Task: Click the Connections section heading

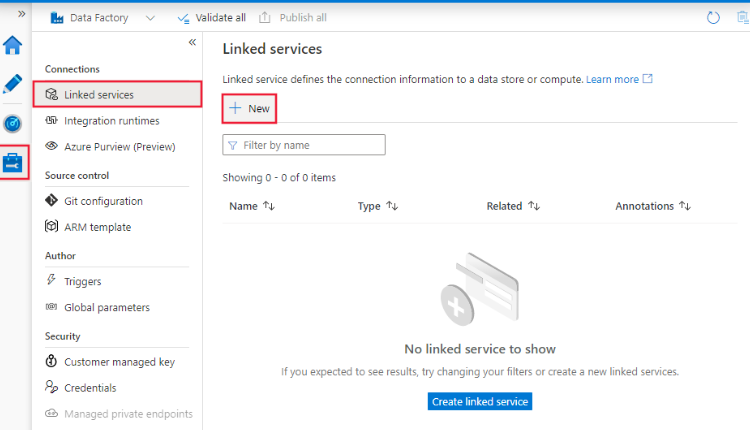Action: pyautogui.click(x=72, y=69)
